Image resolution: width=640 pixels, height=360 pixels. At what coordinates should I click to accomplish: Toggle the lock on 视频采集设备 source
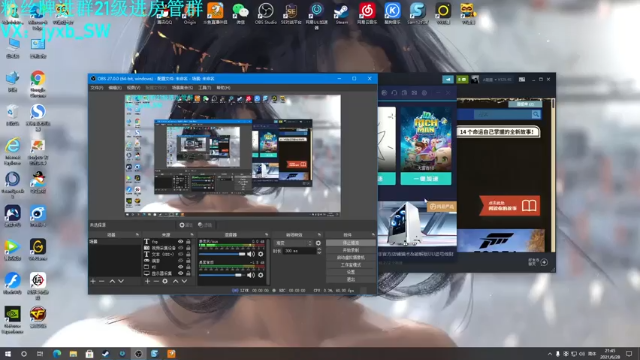pos(188,248)
